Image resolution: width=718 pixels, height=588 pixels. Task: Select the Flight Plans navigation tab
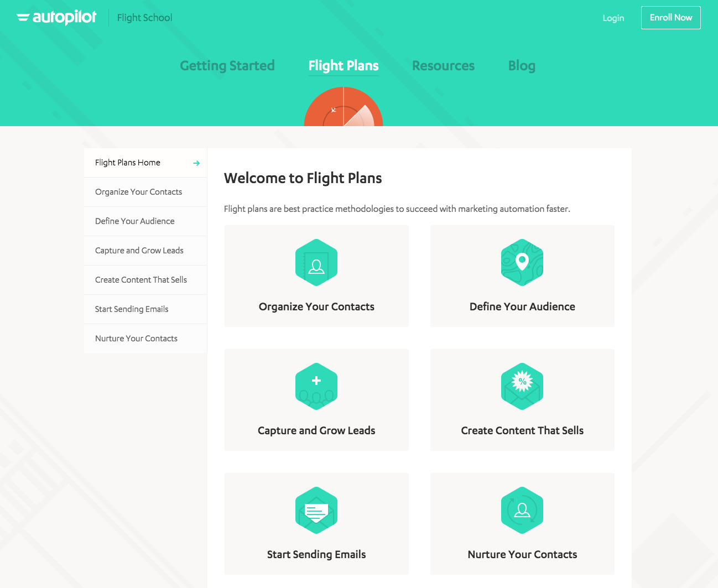pos(344,66)
